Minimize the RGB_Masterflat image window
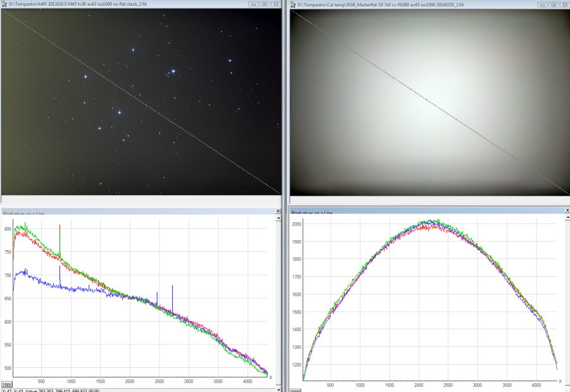Image resolution: width=570 pixels, height=392 pixels. pos(542,4)
